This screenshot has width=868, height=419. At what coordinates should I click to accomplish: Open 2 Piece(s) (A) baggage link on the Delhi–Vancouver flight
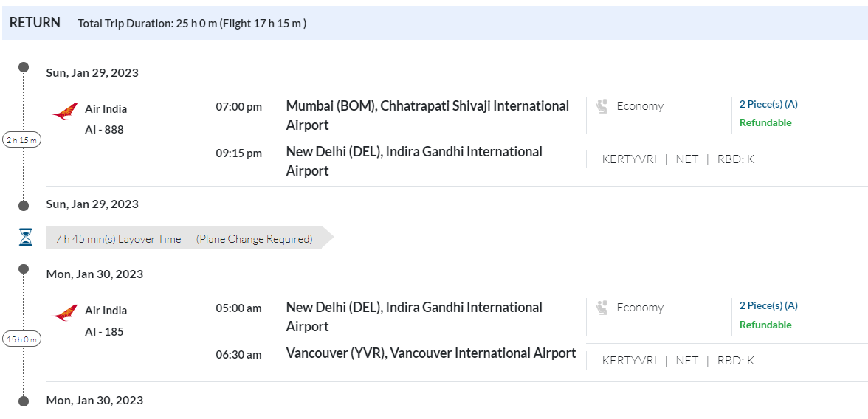click(x=768, y=305)
